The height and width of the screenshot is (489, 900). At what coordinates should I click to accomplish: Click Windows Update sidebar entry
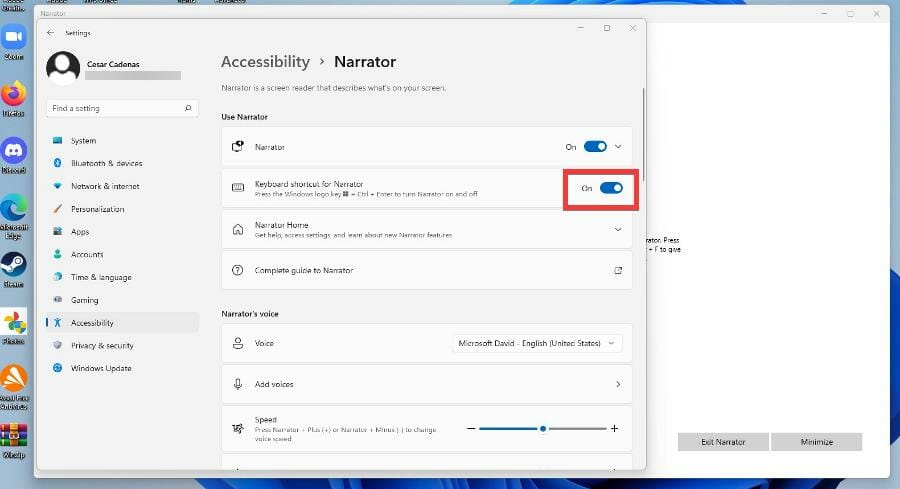tap(122, 368)
